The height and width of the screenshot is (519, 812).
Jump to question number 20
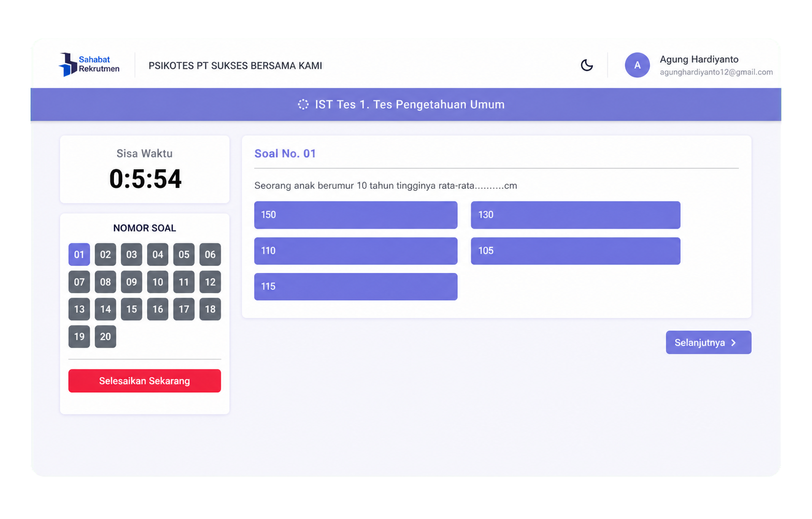(105, 337)
